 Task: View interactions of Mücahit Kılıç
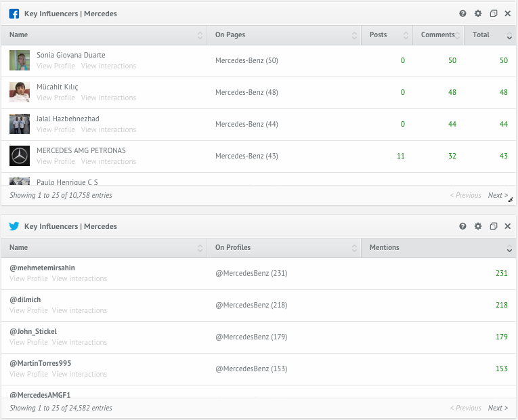point(108,98)
